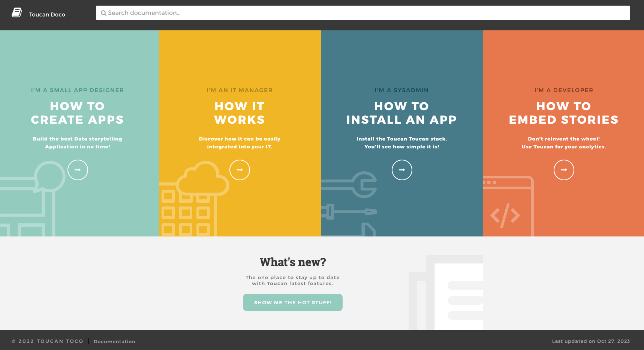Open the How It Works heading
The image size is (644, 350).
(240, 113)
